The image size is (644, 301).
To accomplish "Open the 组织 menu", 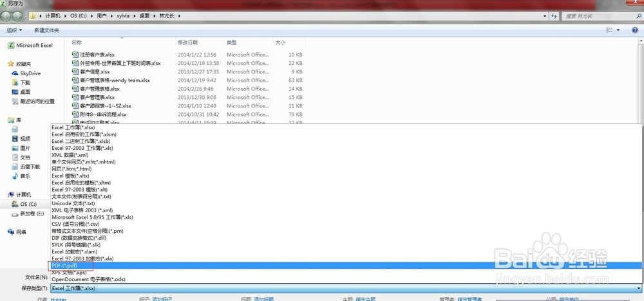I will [x=14, y=30].
